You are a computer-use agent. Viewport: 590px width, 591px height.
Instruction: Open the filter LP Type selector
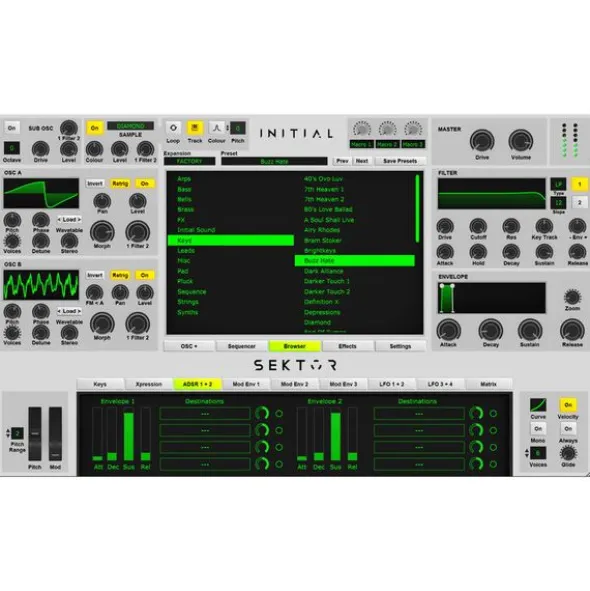(558, 184)
